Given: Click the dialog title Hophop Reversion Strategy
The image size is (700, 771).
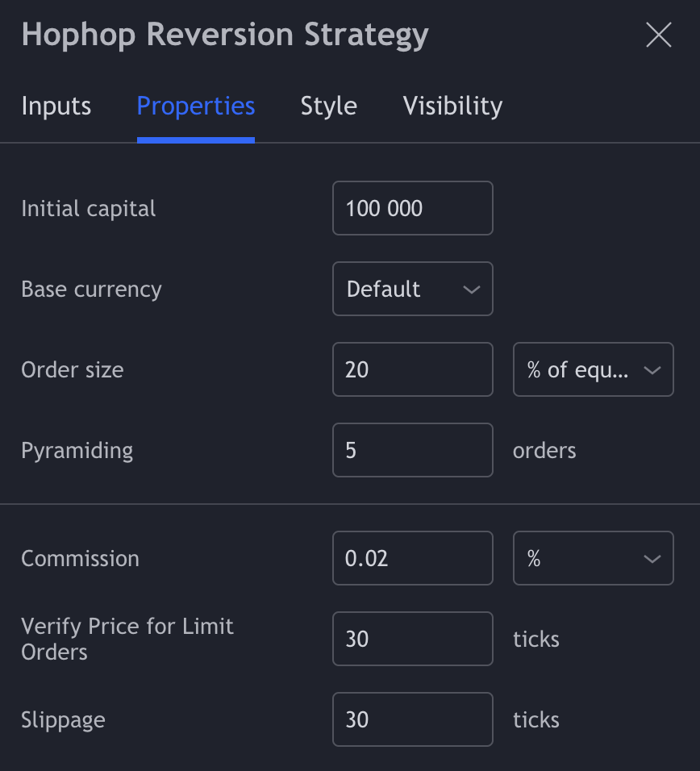Looking at the screenshot, I should tap(225, 35).
